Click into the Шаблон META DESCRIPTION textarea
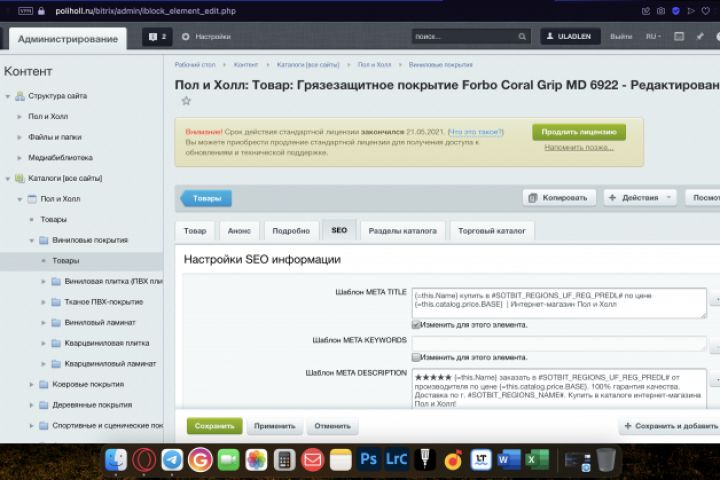The height and width of the screenshot is (480, 720). click(559, 390)
